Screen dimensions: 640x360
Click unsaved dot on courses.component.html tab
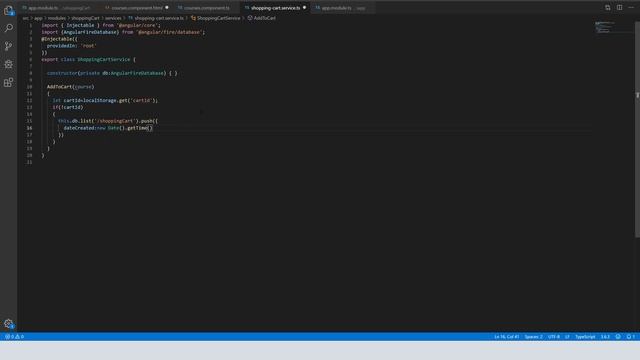point(167,7)
